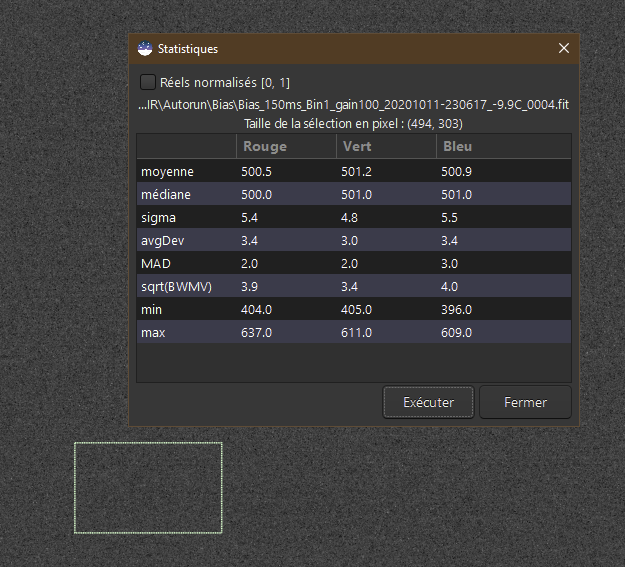Select the max row label
This screenshot has height=567, width=625.
pos(153,333)
